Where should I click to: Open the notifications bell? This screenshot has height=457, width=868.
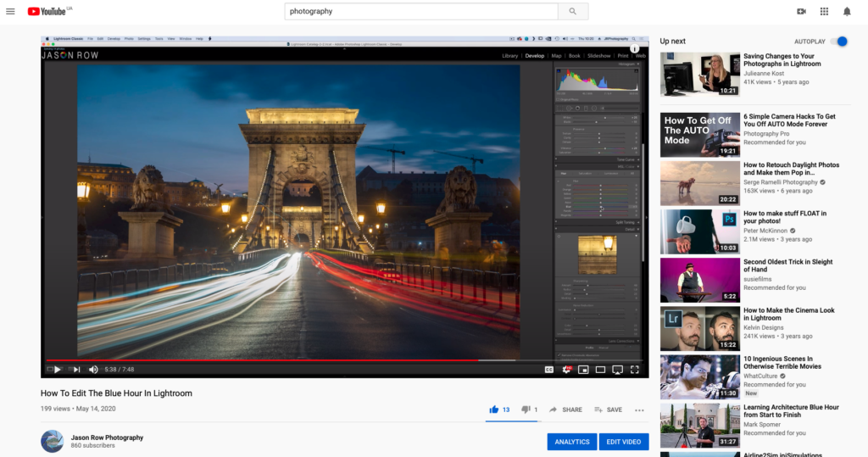847,11
